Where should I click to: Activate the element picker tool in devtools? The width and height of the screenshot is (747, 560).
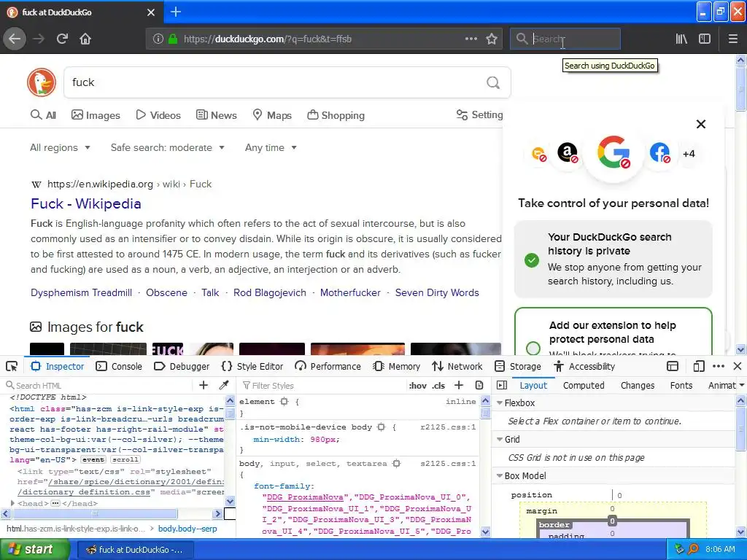[12, 366]
